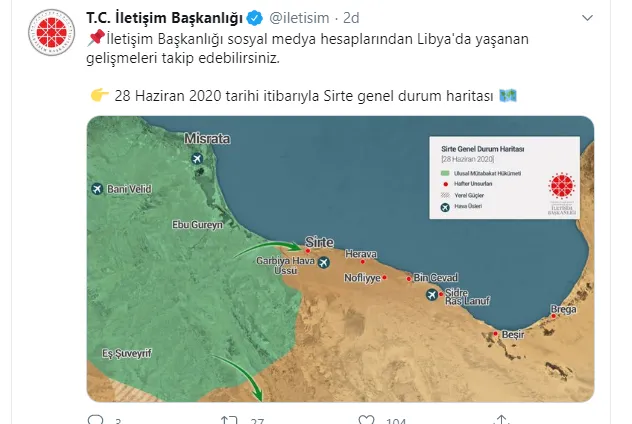Click the retweet icon

point(229,420)
